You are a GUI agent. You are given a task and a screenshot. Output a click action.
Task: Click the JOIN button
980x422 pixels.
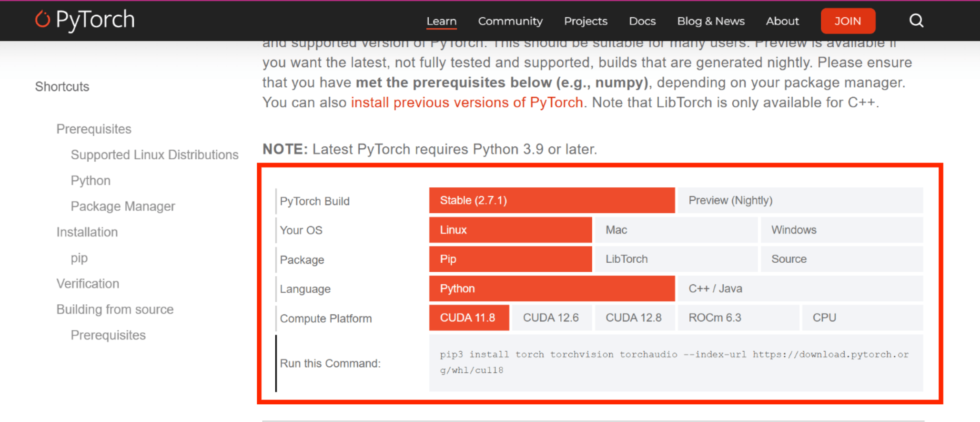point(848,21)
